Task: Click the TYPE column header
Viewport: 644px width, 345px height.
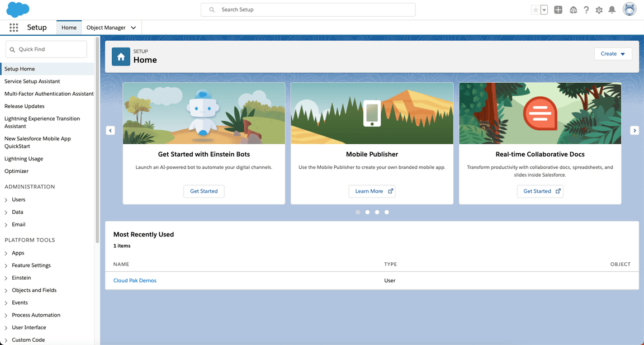Action: click(391, 264)
